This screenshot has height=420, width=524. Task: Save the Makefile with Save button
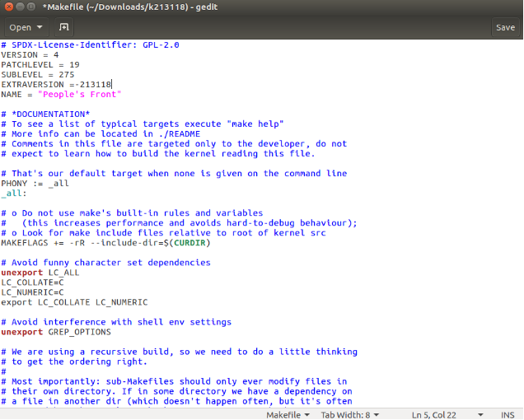click(505, 27)
